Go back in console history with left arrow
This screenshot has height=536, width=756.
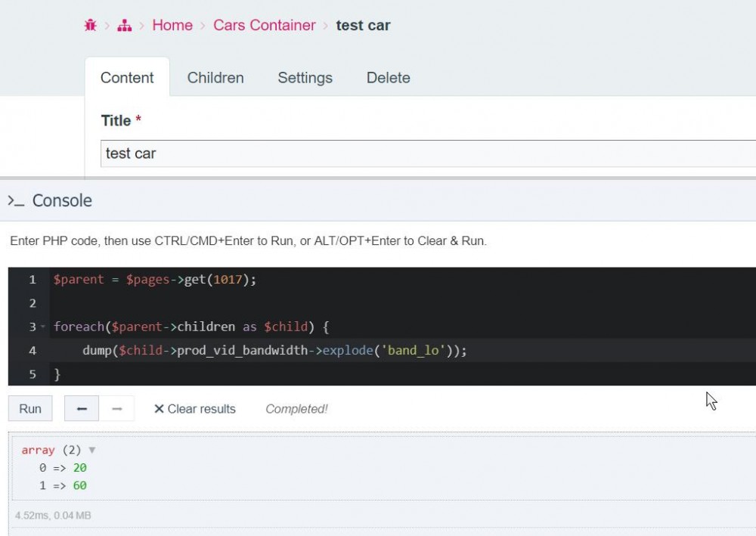click(x=82, y=409)
